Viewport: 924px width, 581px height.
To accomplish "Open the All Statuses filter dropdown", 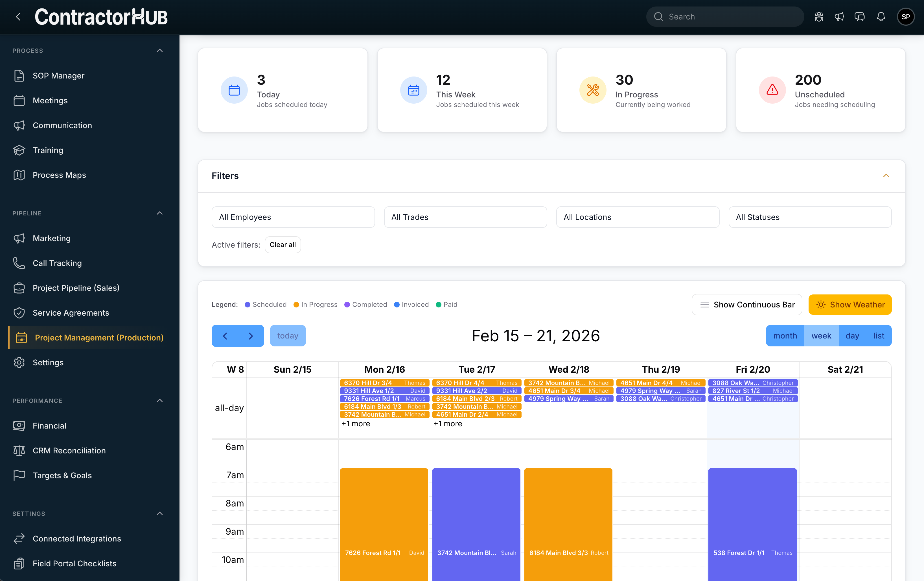I will [810, 217].
